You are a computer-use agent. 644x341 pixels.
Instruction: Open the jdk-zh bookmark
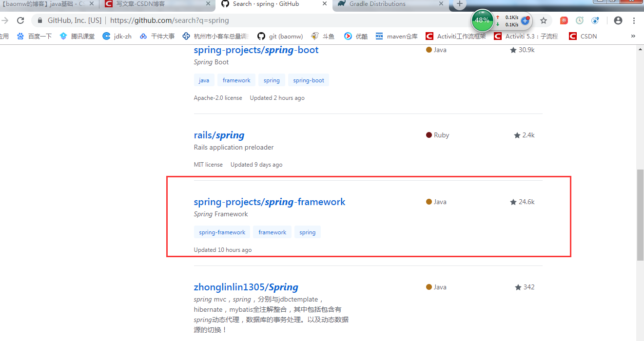point(117,36)
